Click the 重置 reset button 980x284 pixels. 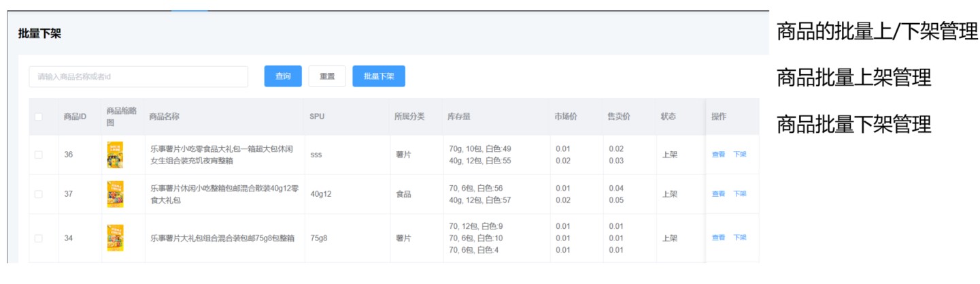[x=327, y=76]
